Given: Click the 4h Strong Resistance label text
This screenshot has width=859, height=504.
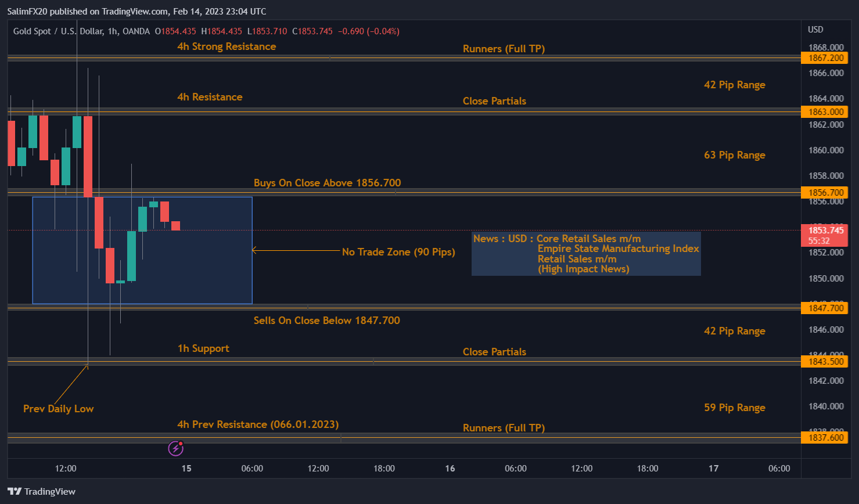Looking at the screenshot, I should tap(227, 46).
